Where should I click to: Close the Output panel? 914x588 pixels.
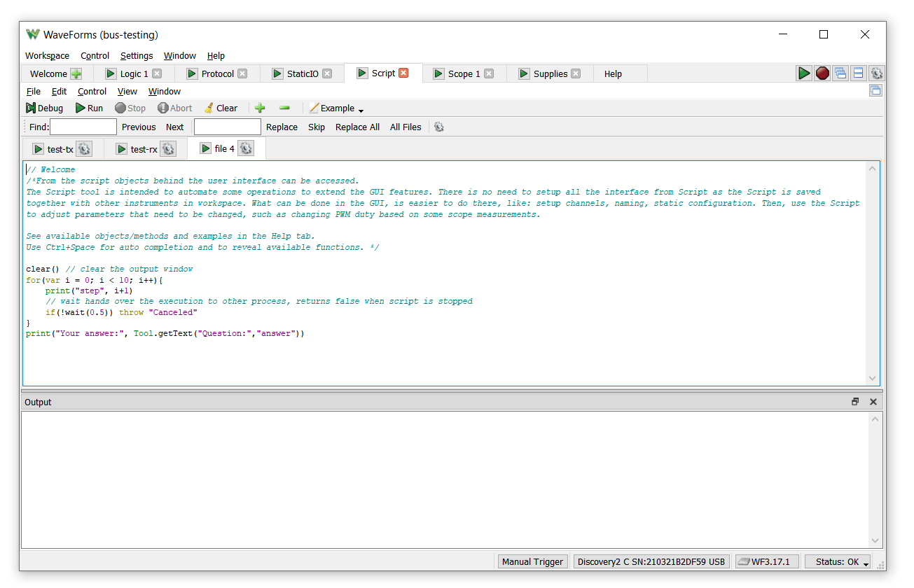(x=873, y=402)
